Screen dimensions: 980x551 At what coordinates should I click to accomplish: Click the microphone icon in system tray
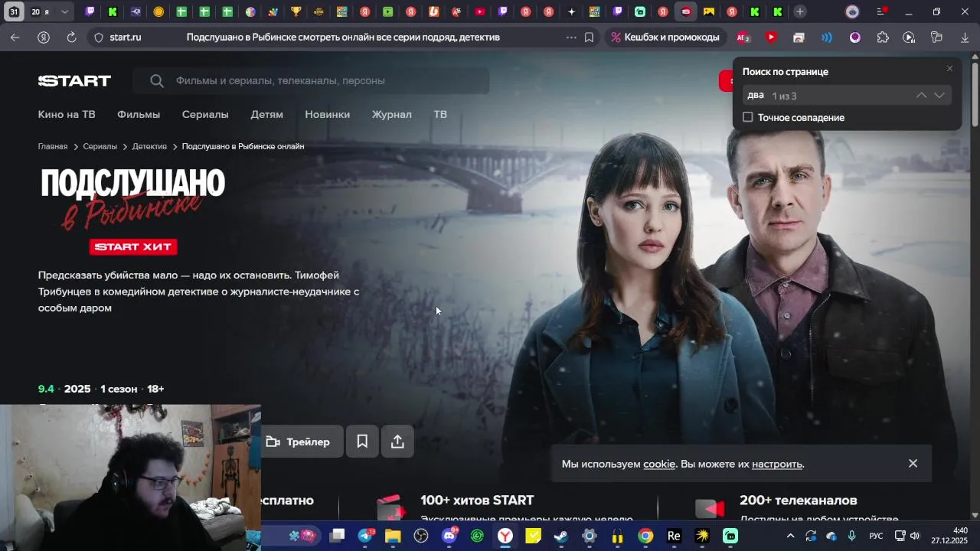(852, 536)
